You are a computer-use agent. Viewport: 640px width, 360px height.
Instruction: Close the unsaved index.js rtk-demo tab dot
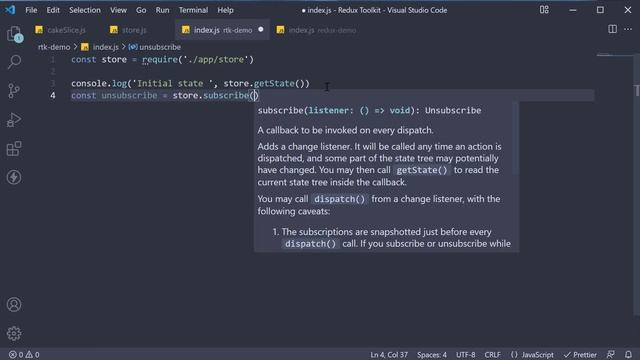point(261,29)
